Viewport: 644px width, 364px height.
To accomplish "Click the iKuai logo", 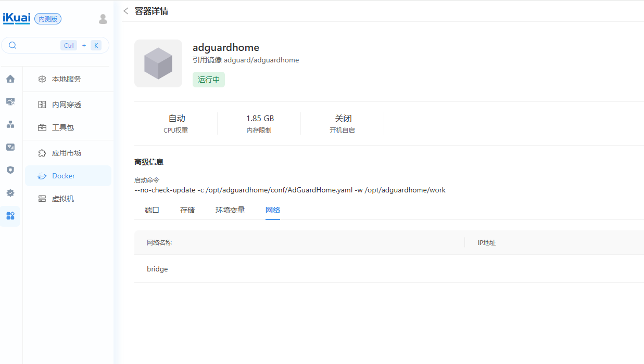I will [17, 18].
